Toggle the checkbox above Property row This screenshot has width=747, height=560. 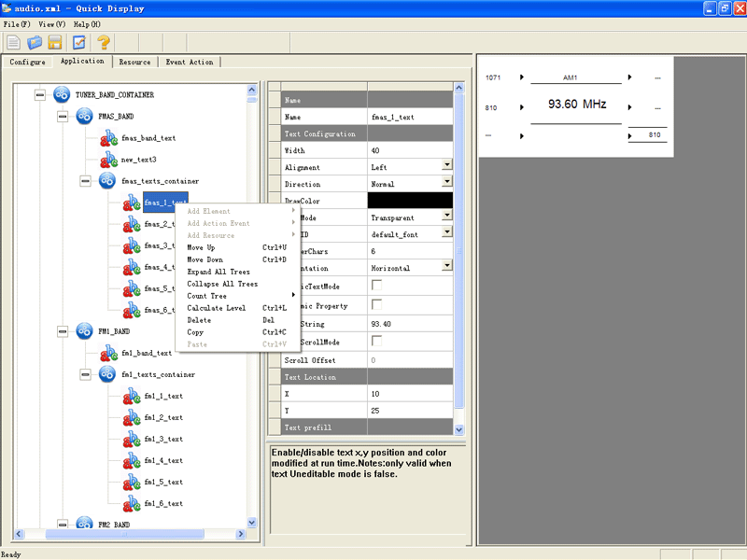(x=376, y=285)
